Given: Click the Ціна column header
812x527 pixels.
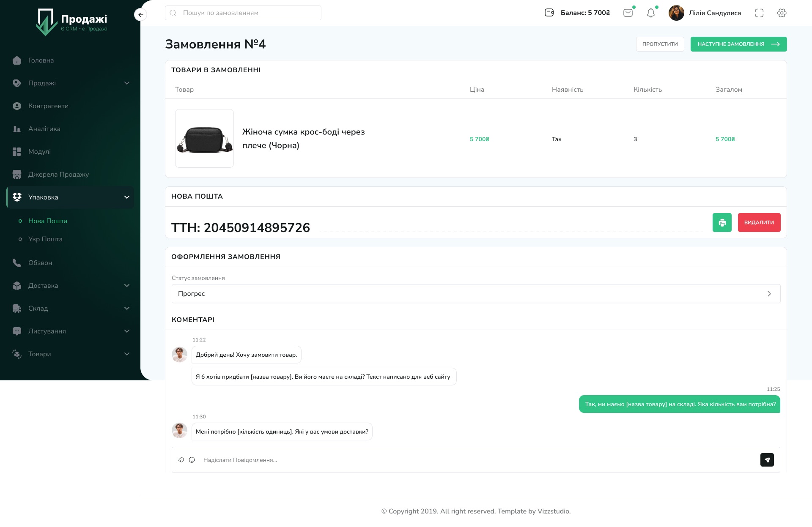Looking at the screenshot, I should 477,90.
